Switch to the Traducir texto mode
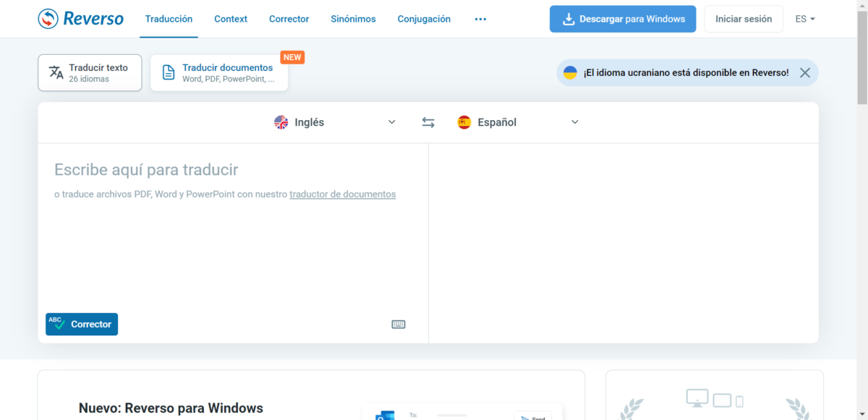 (x=89, y=72)
